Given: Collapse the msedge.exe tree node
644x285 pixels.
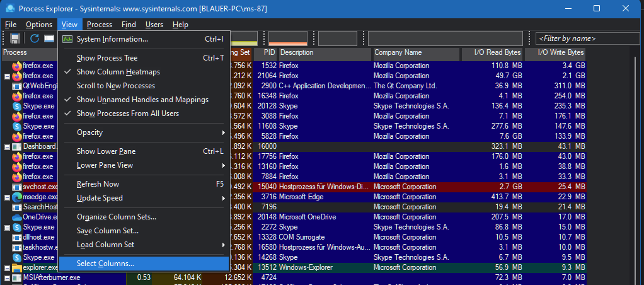Looking at the screenshot, I should click(7, 197).
